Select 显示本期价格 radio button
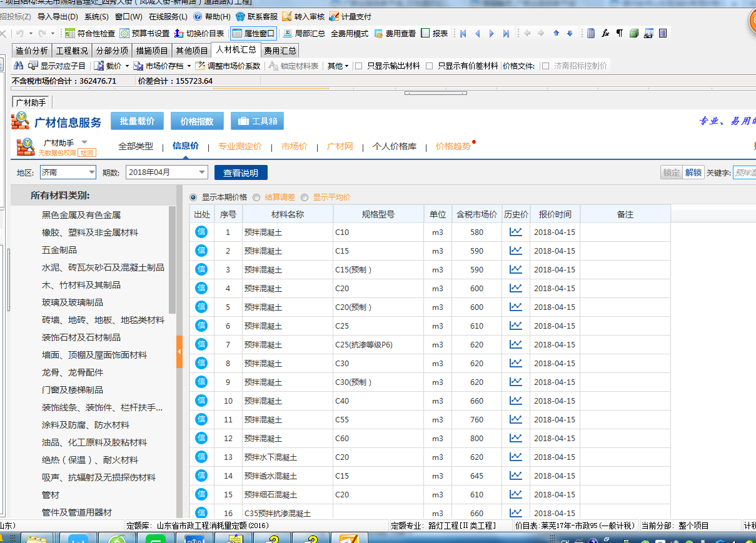This screenshot has width=756, height=543. (193, 197)
